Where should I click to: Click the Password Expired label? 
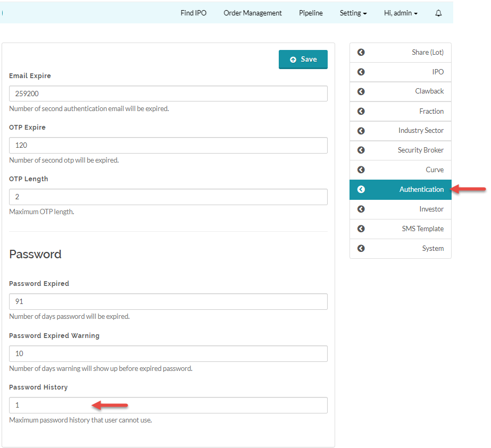click(x=39, y=283)
